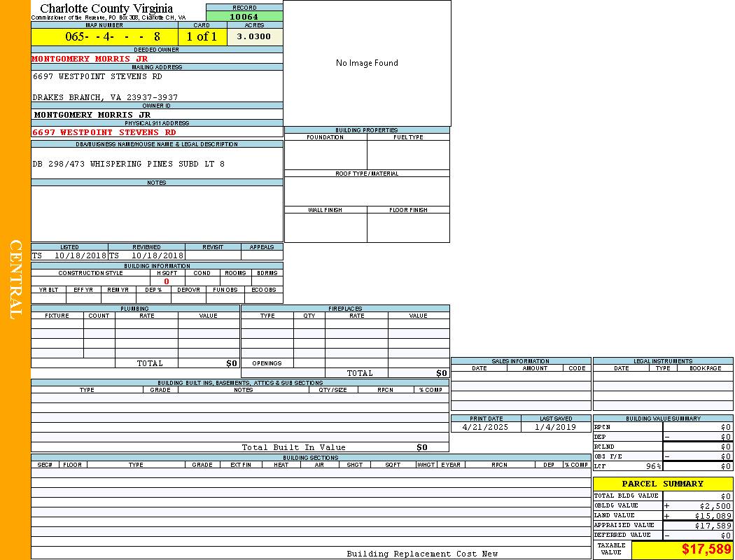Select the legal description DB 298/473 text

(129, 164)
